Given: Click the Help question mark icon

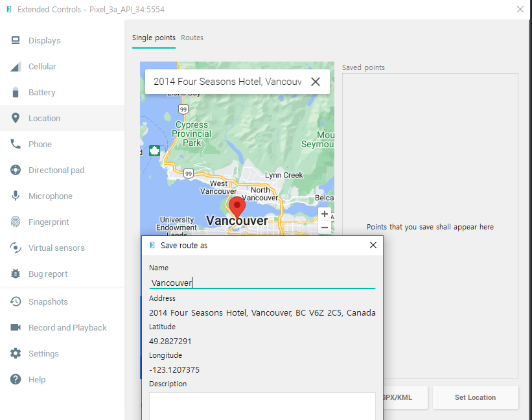Looking at the screenshot, I should (x=16, y=379).
